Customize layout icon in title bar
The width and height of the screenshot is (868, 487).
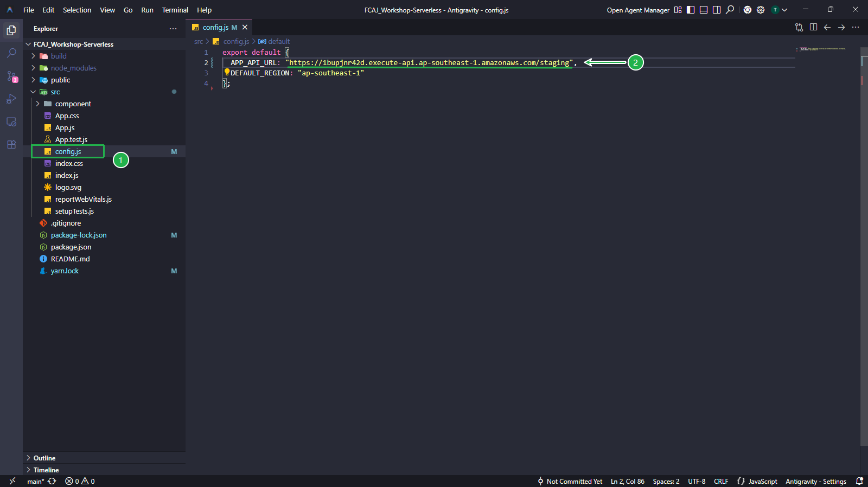click(x=678, y=10)
